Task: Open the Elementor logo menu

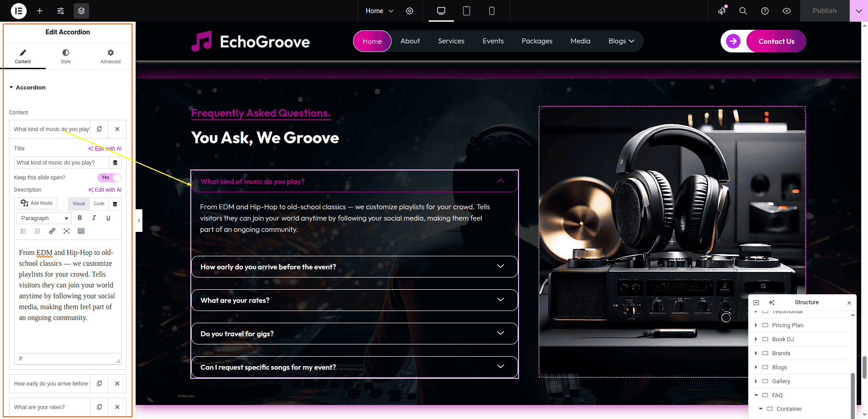Action: (x=19, y=11)
